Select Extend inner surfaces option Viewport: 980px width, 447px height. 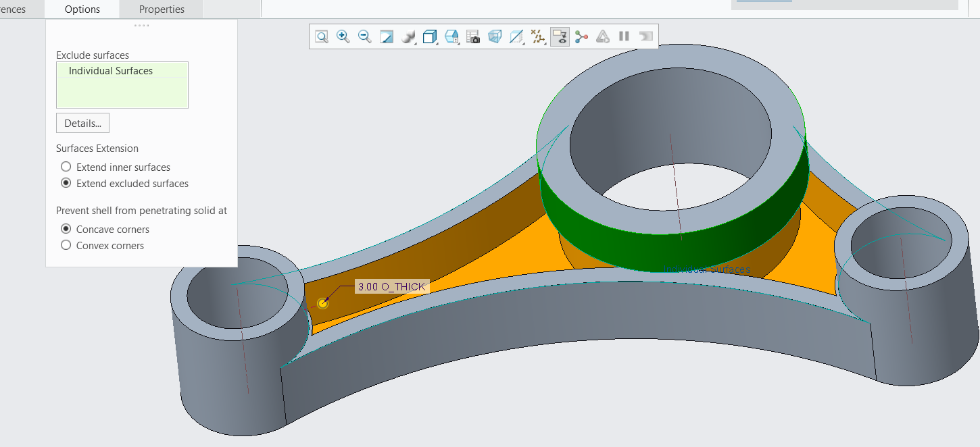66,167
